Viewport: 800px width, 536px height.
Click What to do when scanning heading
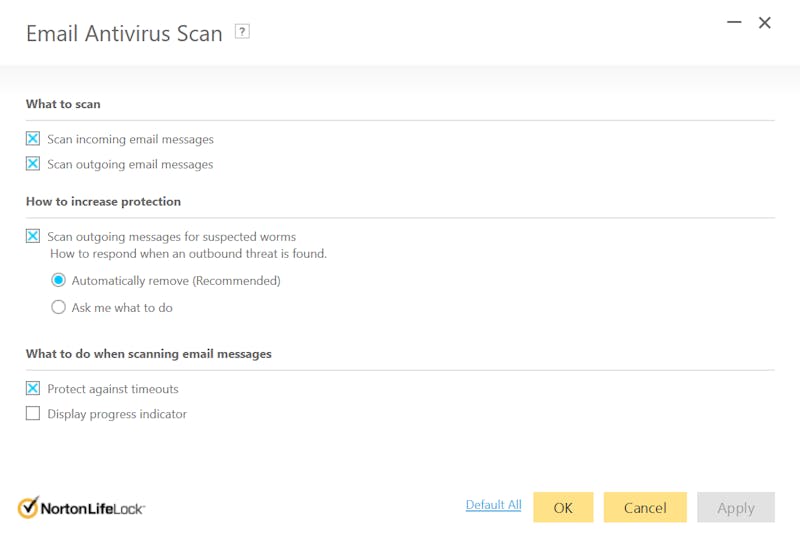(x=148, y=354)
